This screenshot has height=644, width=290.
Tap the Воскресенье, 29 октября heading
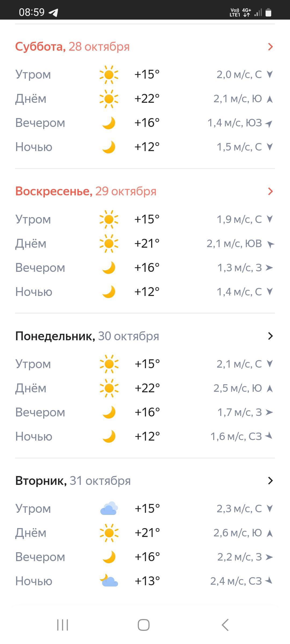(86, 191)
